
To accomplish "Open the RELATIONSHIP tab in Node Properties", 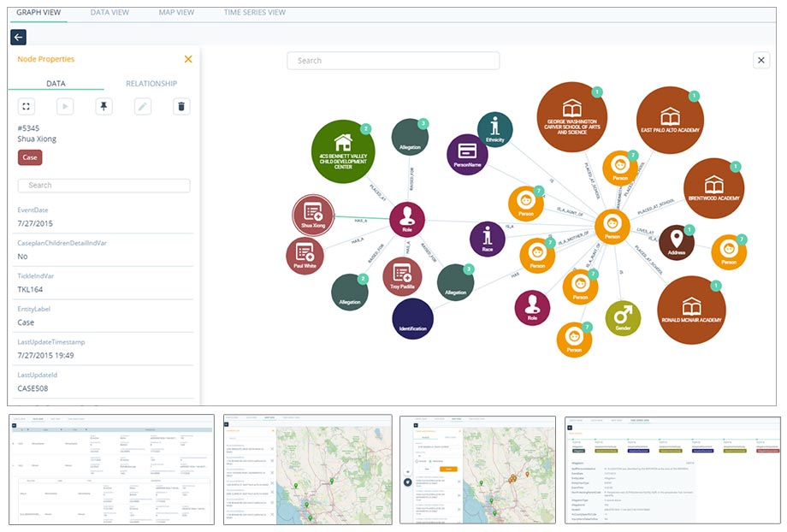I will [x=151, y=83].
